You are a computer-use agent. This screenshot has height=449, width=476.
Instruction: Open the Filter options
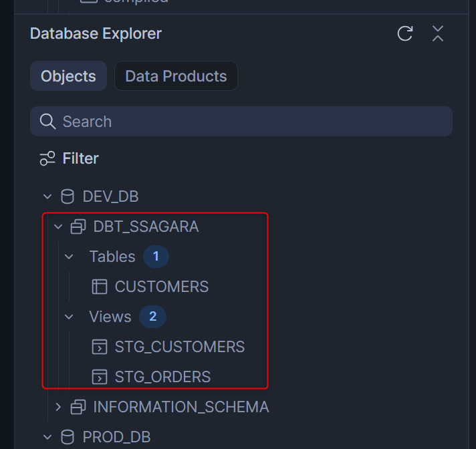point(80,158)
